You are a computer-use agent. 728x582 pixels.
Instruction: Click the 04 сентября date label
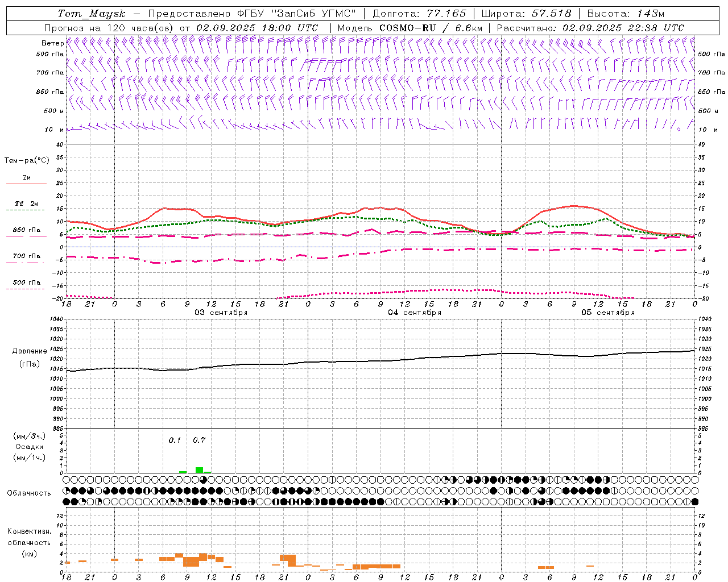coord(415,313)
